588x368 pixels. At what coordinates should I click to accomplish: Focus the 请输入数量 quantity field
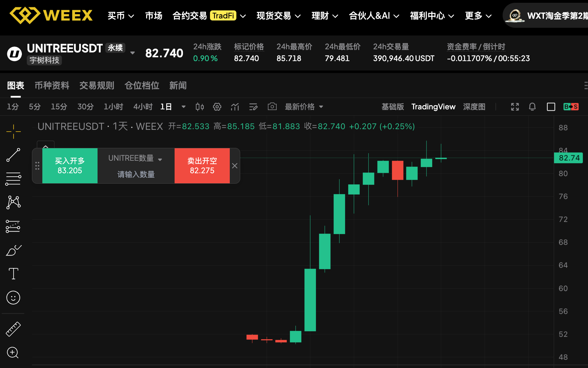(136, 174)
